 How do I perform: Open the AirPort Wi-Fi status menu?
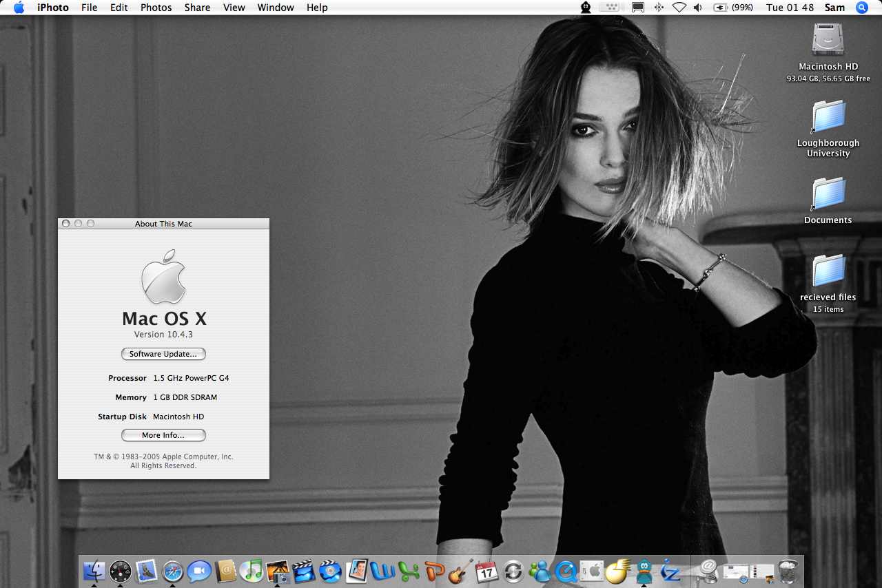tap(679, 8)
